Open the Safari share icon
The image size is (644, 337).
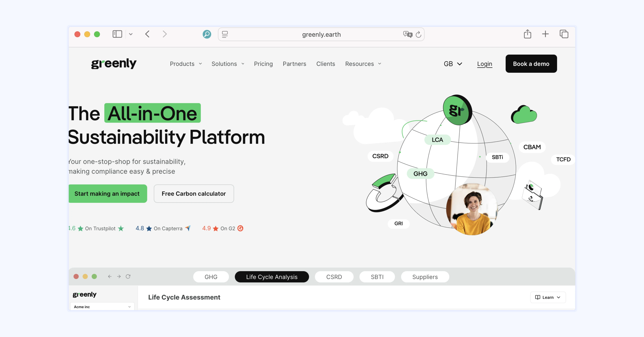tap(527, 34)
